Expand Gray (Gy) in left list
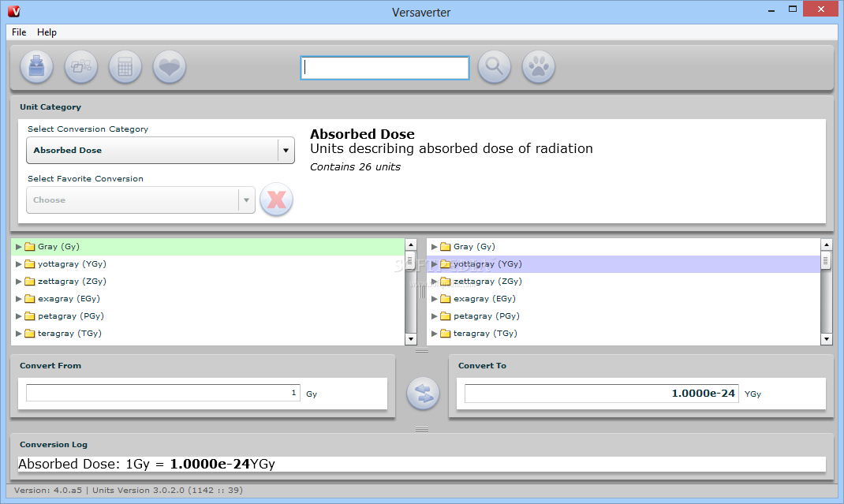Image resolution: width=844 pixels, height=504 pixels. pos(18,247)
